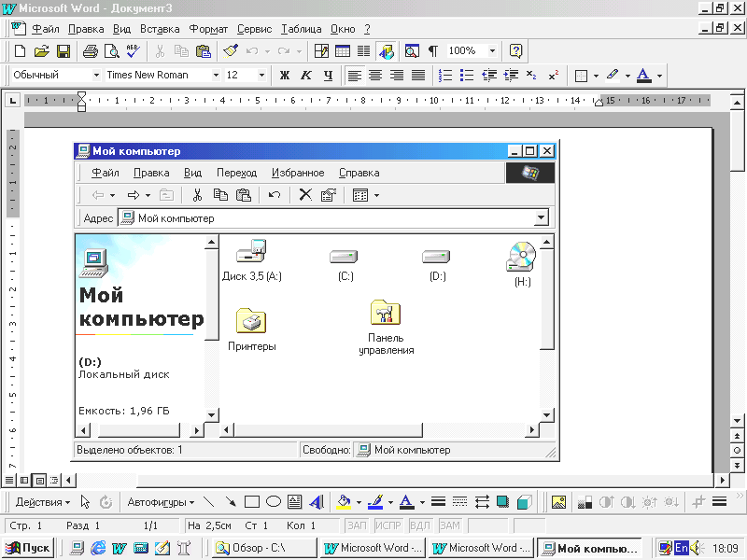The image size is (747, 560).
Task: Center the paragraph text
Action: 375,76
